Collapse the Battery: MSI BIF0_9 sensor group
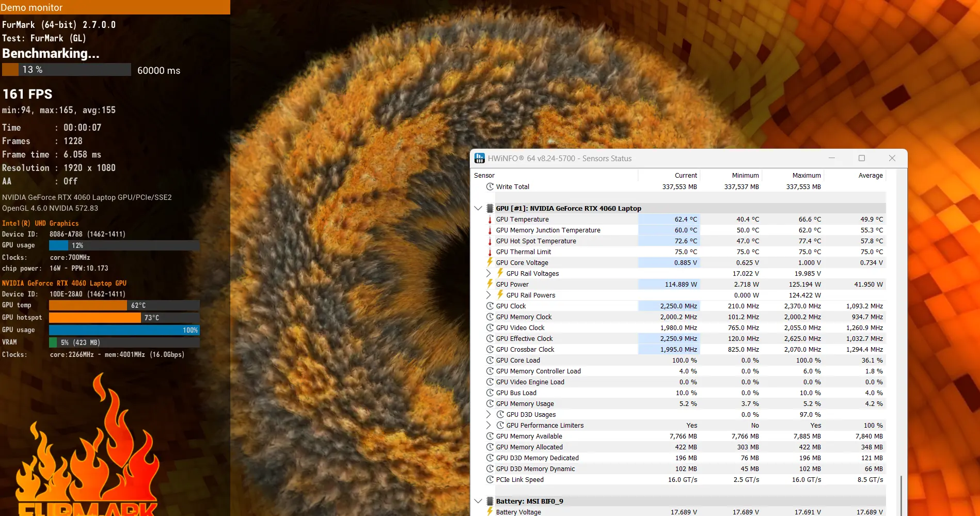The height and width of the screenshot is (516, 980). [478, 501]
